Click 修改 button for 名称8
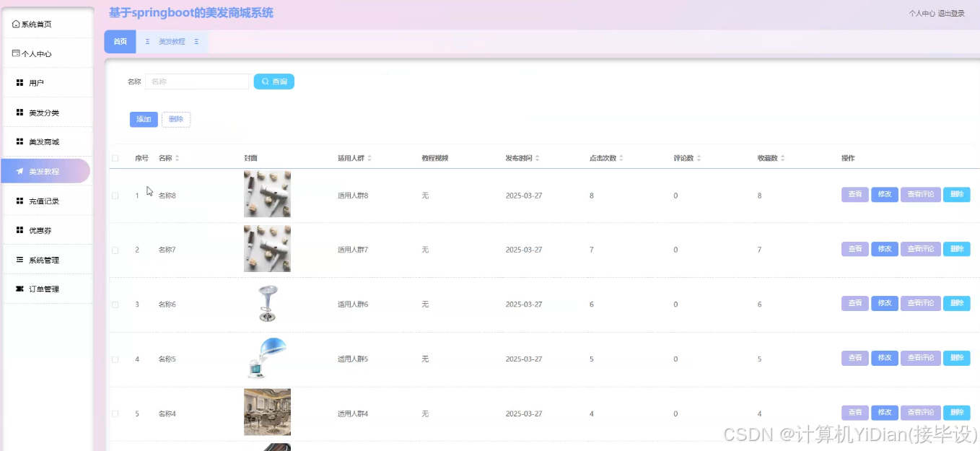Screen dimensions: 980x451 coord(885,194)
